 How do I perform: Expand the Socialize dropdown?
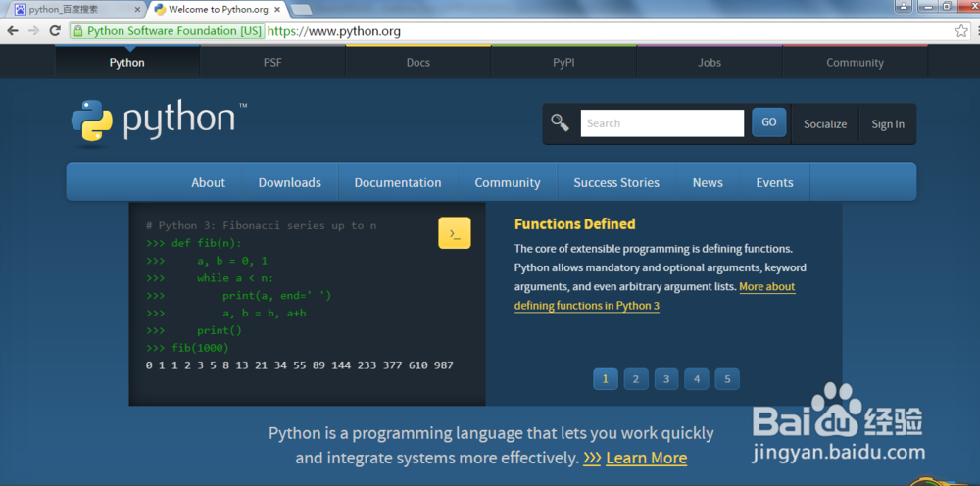pyautogui.click(x=825, y=123)
